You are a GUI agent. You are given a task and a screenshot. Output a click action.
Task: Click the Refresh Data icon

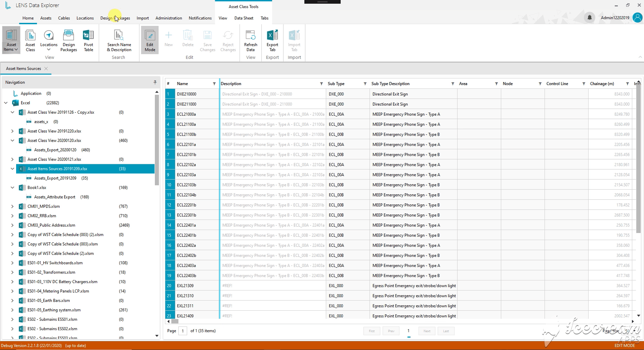[x=250, y=40]
